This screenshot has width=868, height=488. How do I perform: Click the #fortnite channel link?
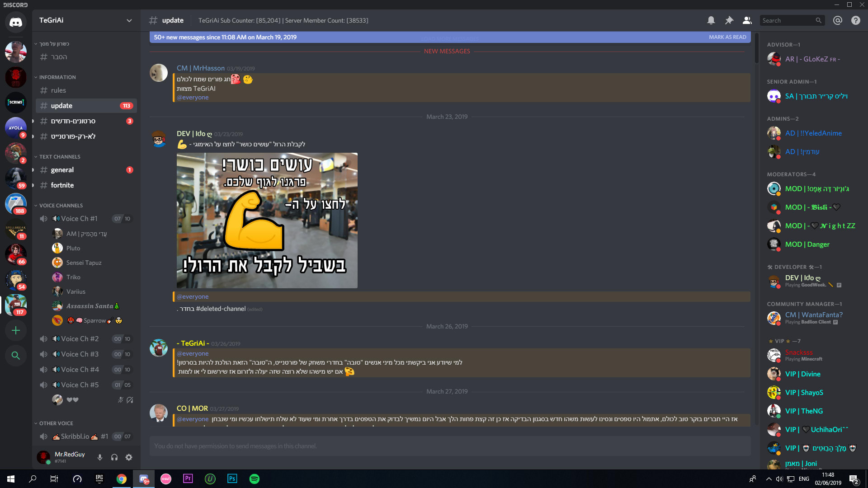coord(62,185)
